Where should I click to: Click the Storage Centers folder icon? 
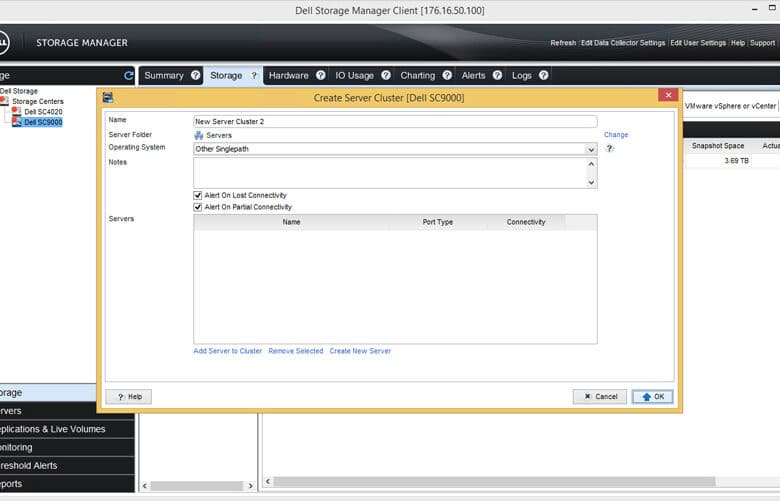click(4, 101)
